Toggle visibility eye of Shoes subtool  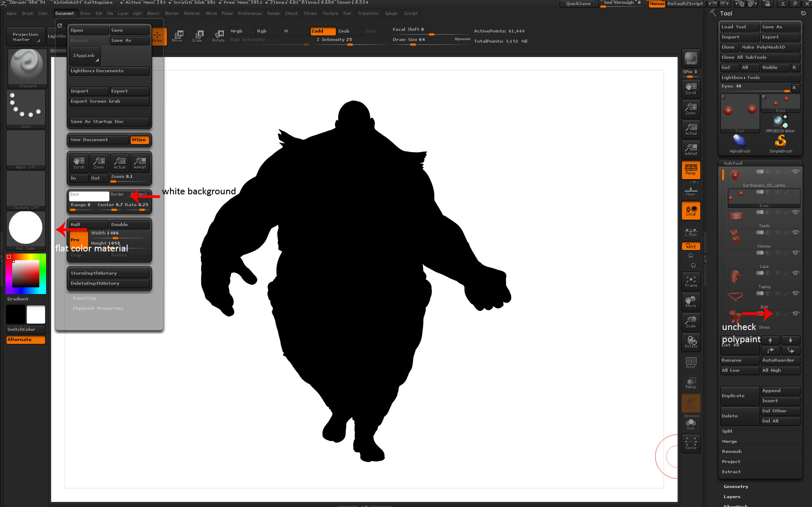pos(796,313)
